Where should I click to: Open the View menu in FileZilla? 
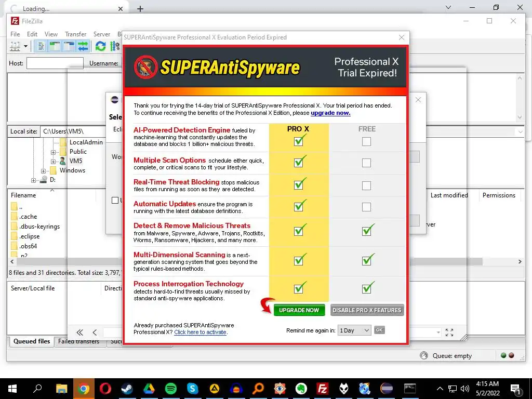click(51, 34)
